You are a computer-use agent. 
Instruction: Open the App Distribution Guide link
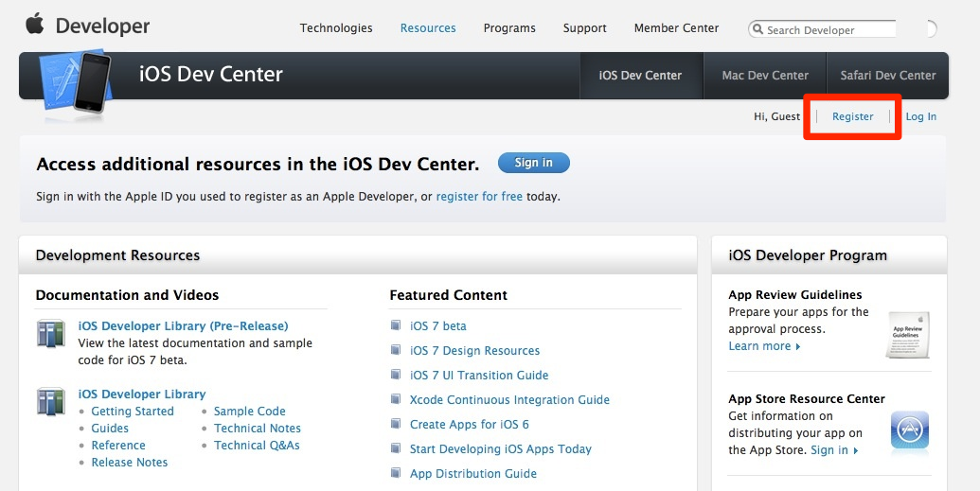pyautogui.click(x=473, y=474)
